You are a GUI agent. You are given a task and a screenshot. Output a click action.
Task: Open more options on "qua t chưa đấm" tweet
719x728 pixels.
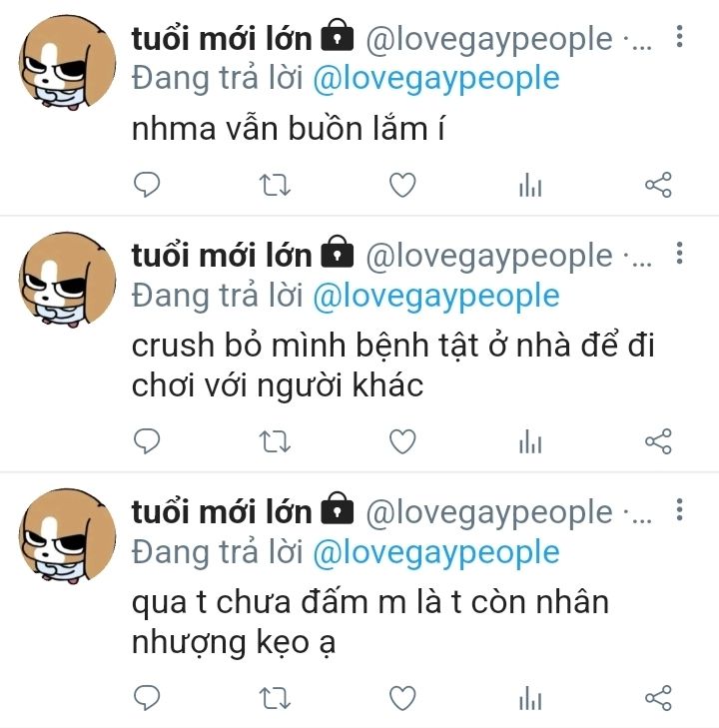coord(679,509)
